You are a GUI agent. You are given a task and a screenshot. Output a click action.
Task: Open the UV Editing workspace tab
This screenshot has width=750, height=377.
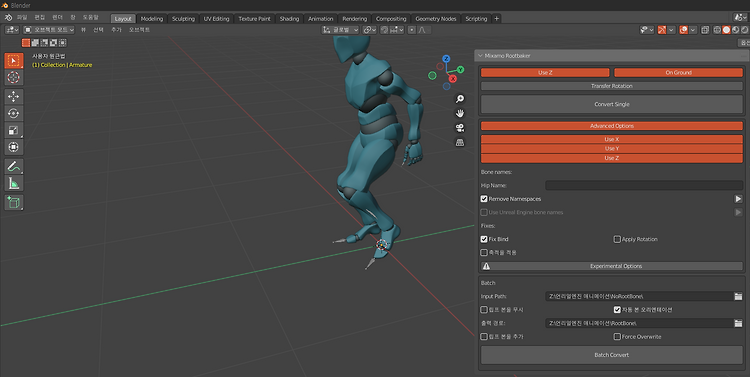coord(217,19)
